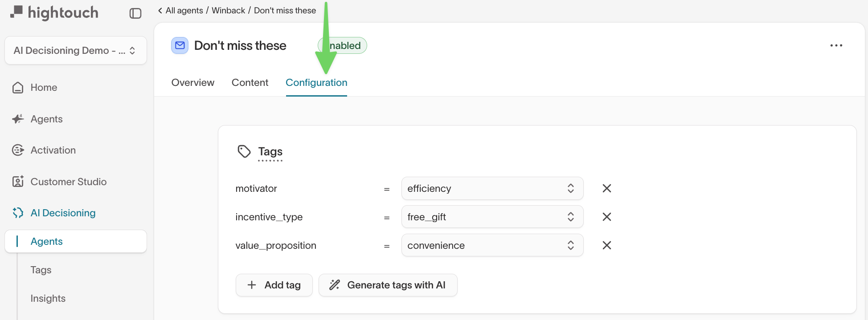Image resolution: width=868 pixels, height=320 pixels.
Task: Remove the incentive_type tag row
Action: coord(606,217)
